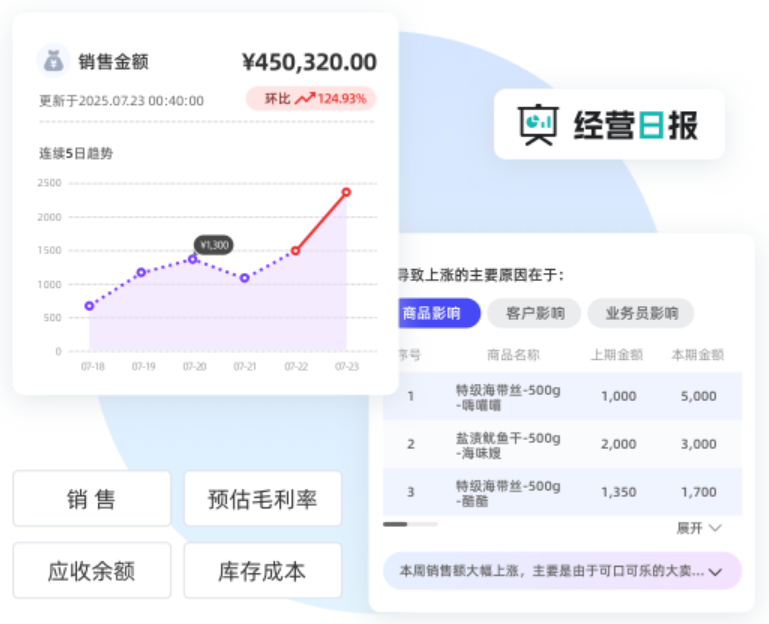Image resolution: width=769 pixels, height=624 pixels.
Task: Expand the weekly sales summary text chevron
Action: [x=715, y=572]
